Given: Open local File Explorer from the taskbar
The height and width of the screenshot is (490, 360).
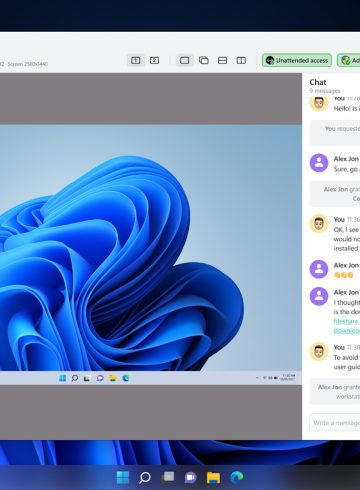Looking at the screenshot, I should (x=213, y=477).
